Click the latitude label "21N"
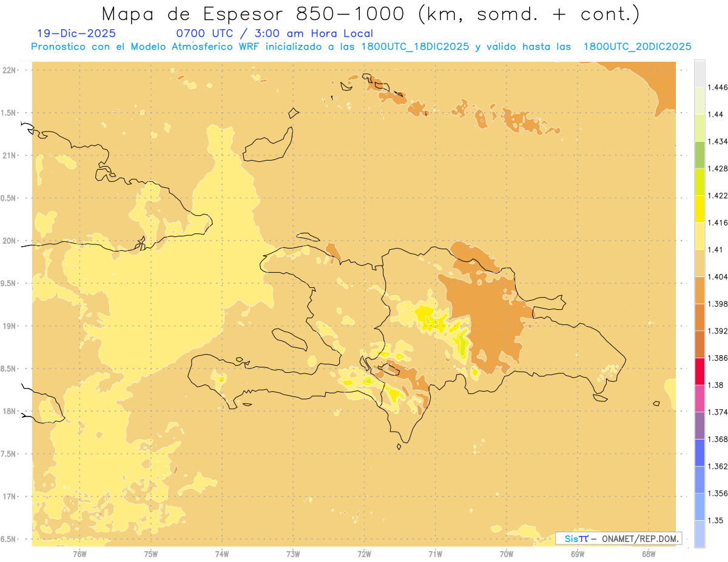 pos(10,155)
